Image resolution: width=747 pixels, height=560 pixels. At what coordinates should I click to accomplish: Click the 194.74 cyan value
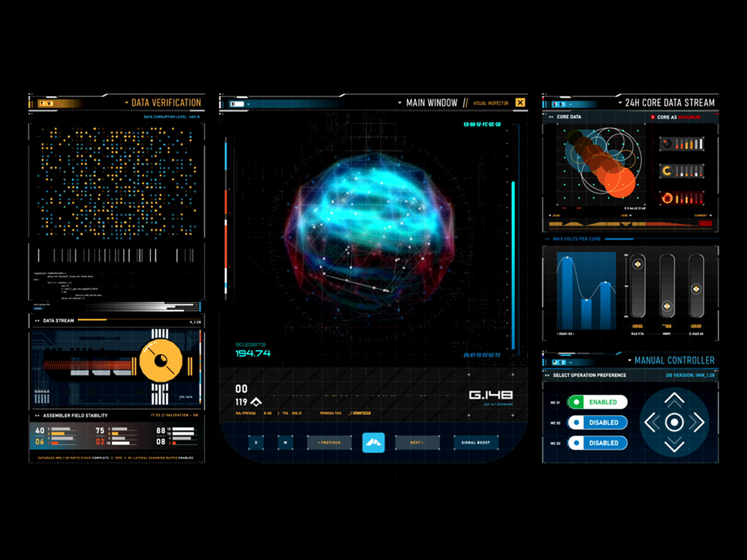click(x=253, y=353)
